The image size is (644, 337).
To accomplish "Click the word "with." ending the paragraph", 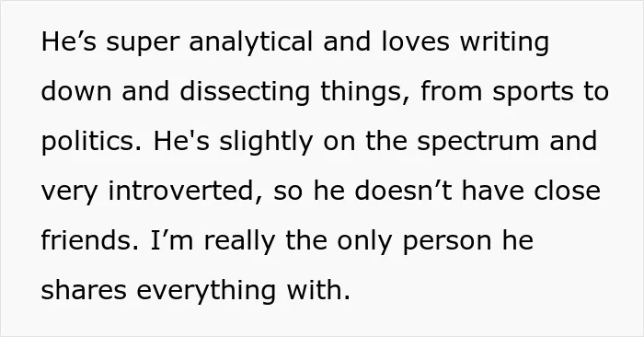I will (x=318, y=290).
